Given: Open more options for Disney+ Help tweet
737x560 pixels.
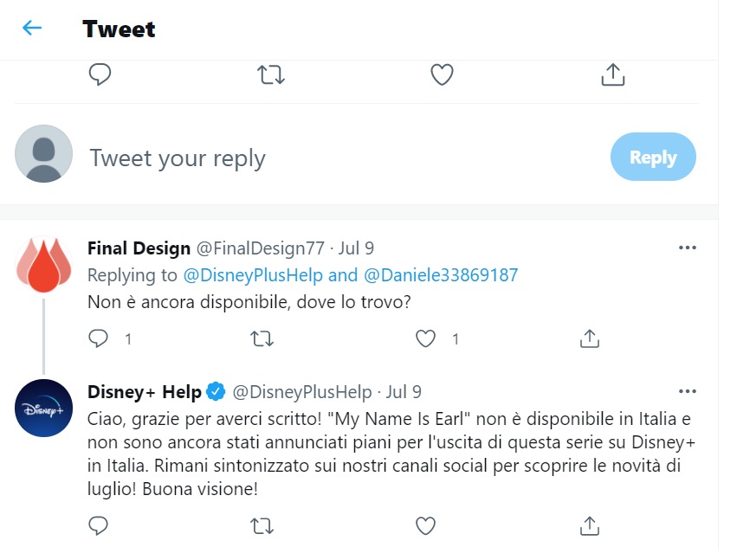Looking at the screenshot, I should (687, 391).
